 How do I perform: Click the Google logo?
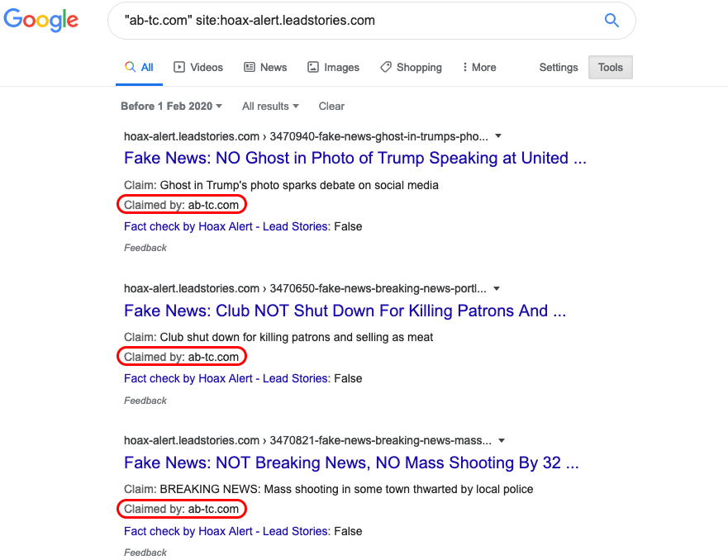(41, 20)
